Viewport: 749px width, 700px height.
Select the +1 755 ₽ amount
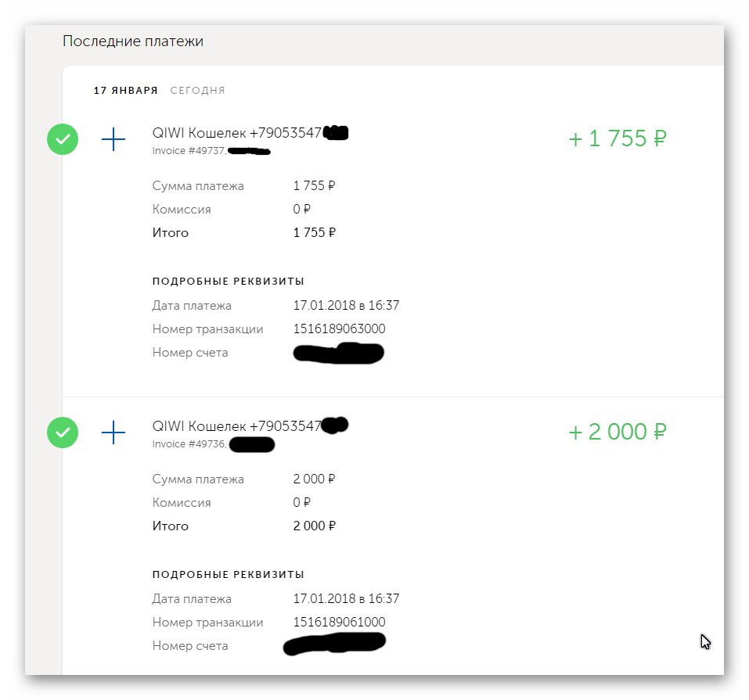618,139
